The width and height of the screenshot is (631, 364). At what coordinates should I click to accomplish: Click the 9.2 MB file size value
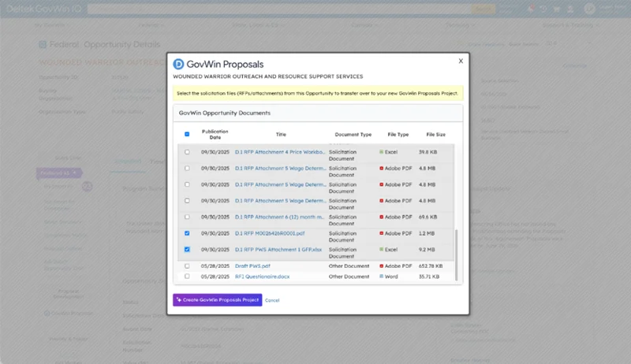[427, 250]
